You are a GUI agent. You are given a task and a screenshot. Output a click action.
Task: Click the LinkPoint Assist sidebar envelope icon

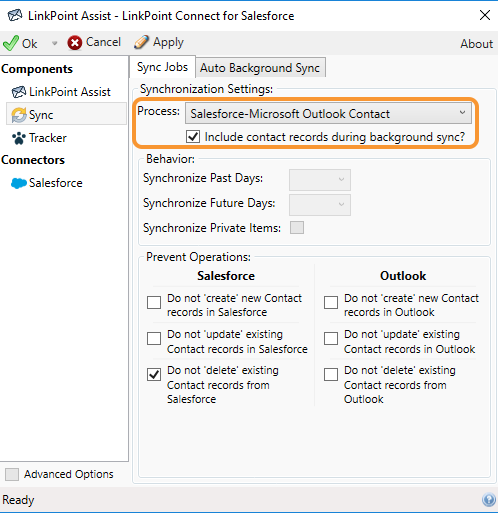click(x=19, y=92)
